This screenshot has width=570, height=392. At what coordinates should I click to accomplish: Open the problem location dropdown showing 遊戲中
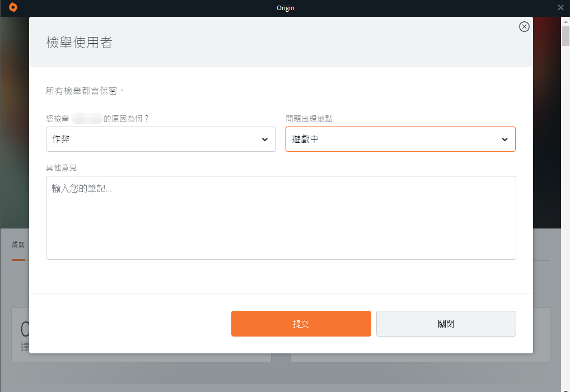point(400,139)
